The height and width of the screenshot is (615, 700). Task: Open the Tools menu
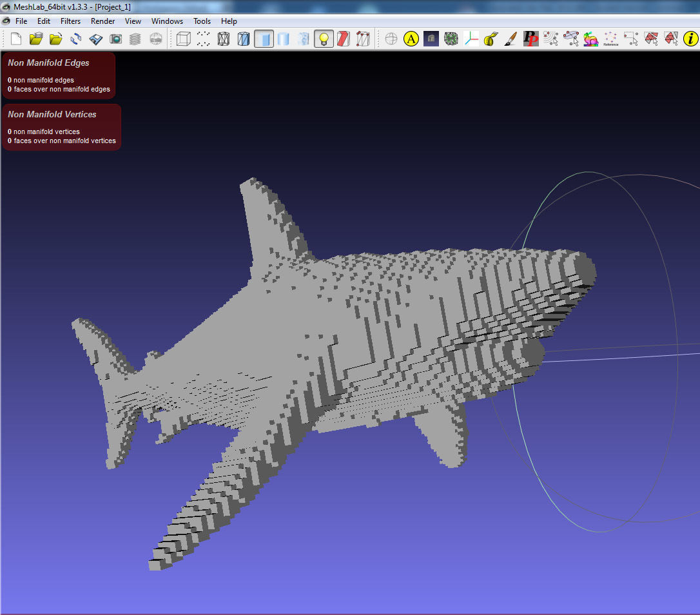(x=202, y=21)
